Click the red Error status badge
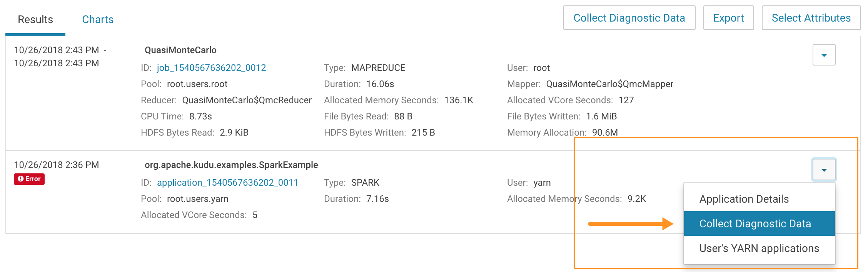This screenshot has height=272, width=868. pyautogui.click(x=29, y=179)
